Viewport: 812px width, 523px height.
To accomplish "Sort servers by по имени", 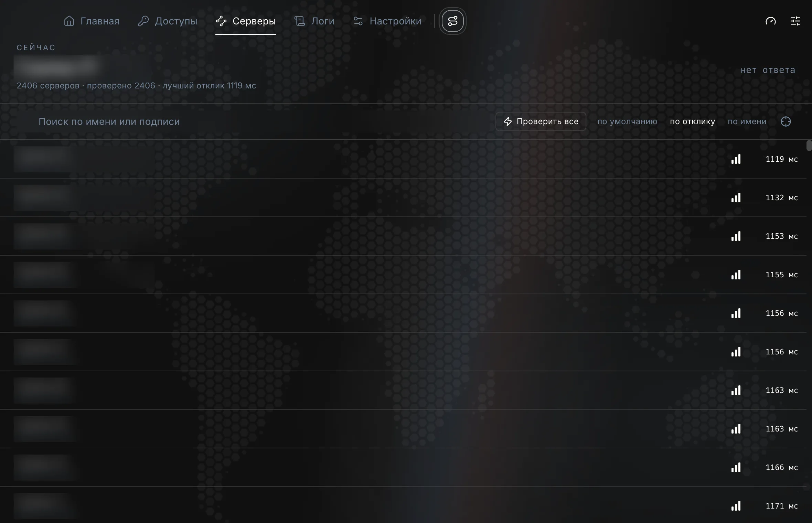I will pos(747,121).
